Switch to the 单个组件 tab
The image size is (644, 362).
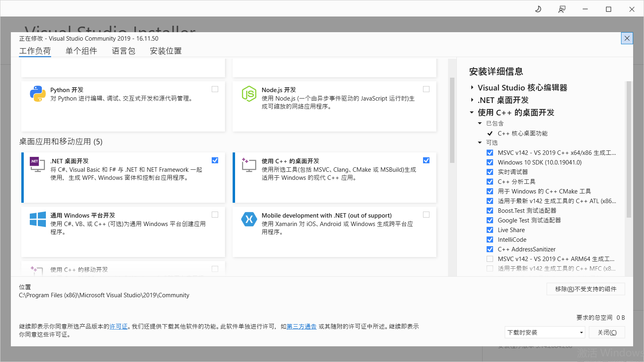click(x=81, y=51)
